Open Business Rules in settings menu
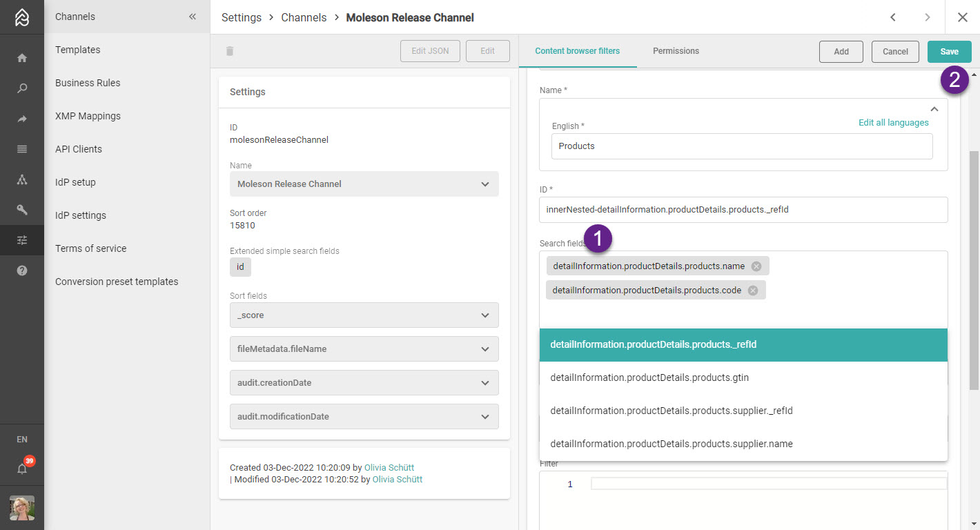This screenshot has width=980, height=530. pos(88,83)
